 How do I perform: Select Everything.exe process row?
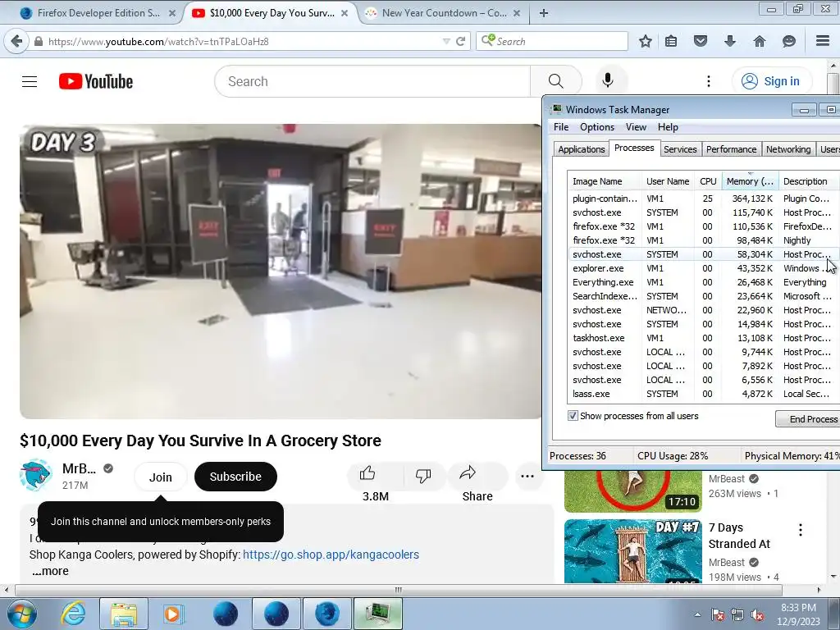703,282
